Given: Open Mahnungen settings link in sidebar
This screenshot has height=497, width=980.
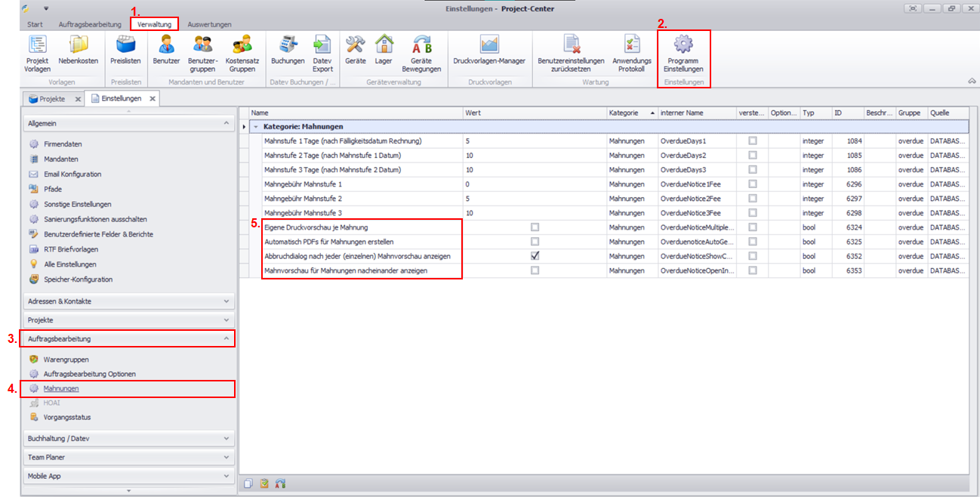Looking at the screenshot, I should coord(60,388).
